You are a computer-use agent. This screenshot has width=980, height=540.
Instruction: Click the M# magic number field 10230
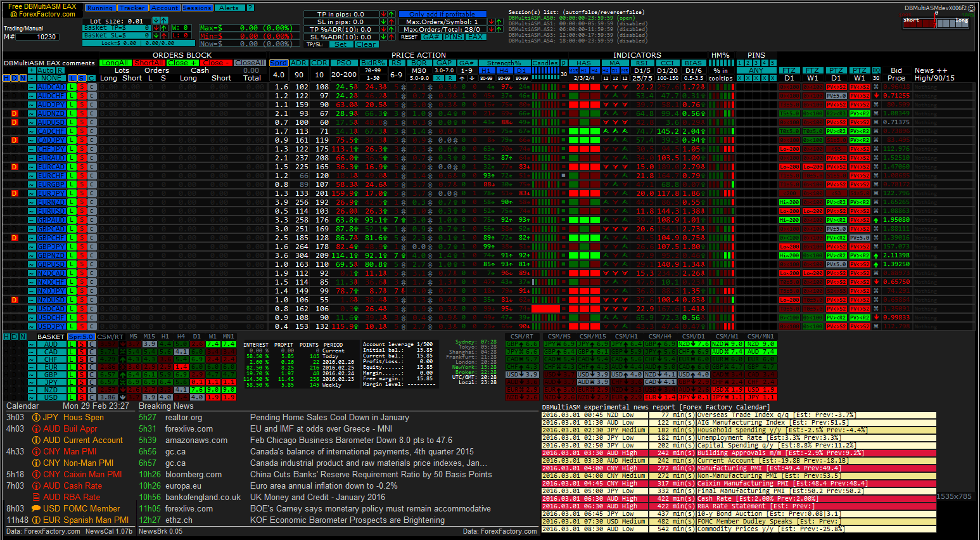[38, 37]
